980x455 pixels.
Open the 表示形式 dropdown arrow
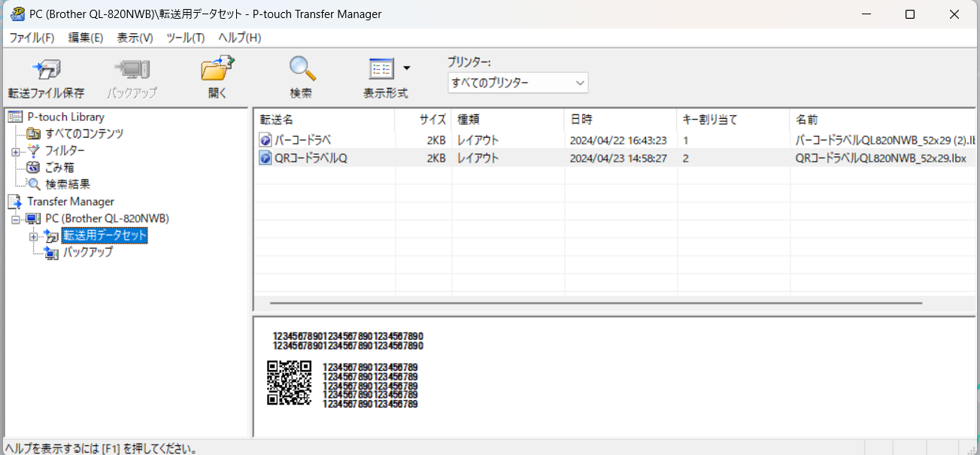(407, 68)
